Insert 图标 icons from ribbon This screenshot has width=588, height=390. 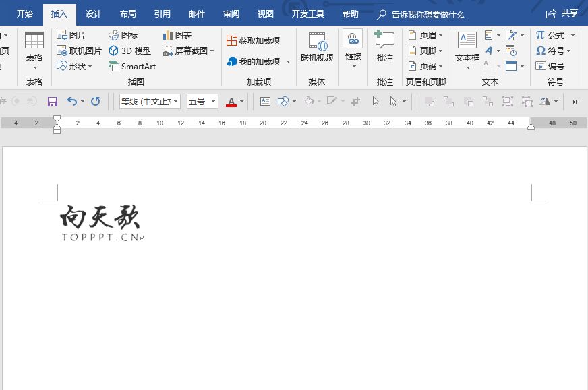click(123, 35)
